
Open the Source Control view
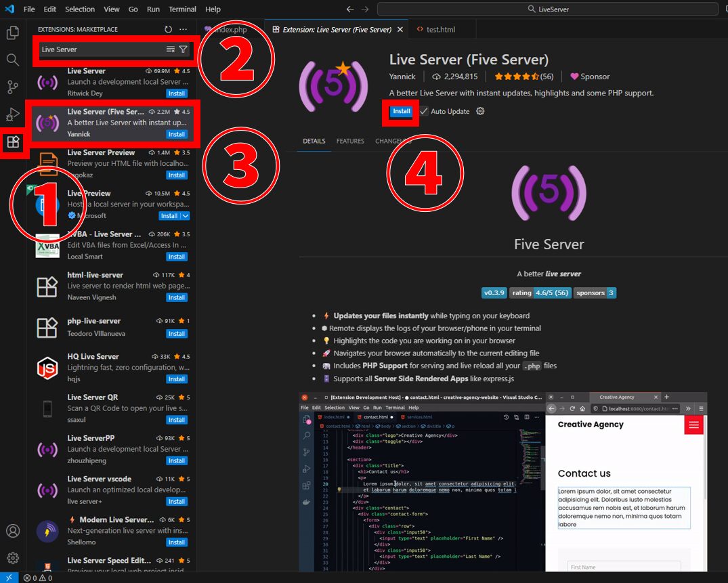tap(14, 88)
